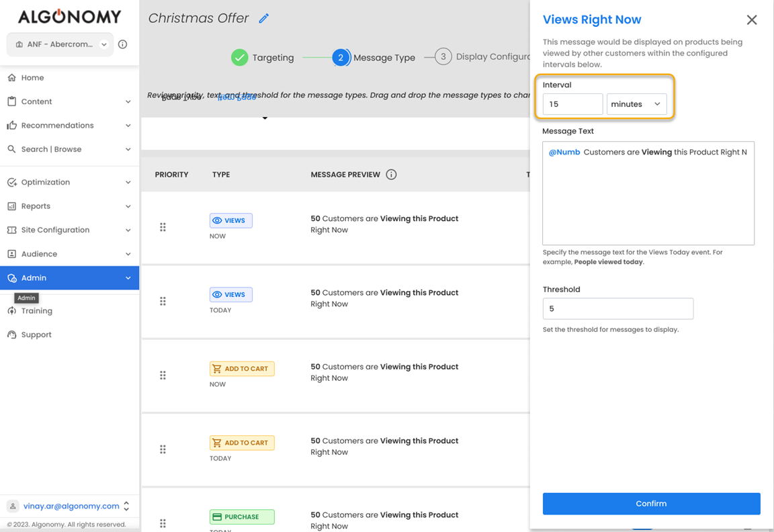The image size is (774, 532).
Task: Click the Views Today type badge
Action: pyautogui.click(x=230, y=295)
